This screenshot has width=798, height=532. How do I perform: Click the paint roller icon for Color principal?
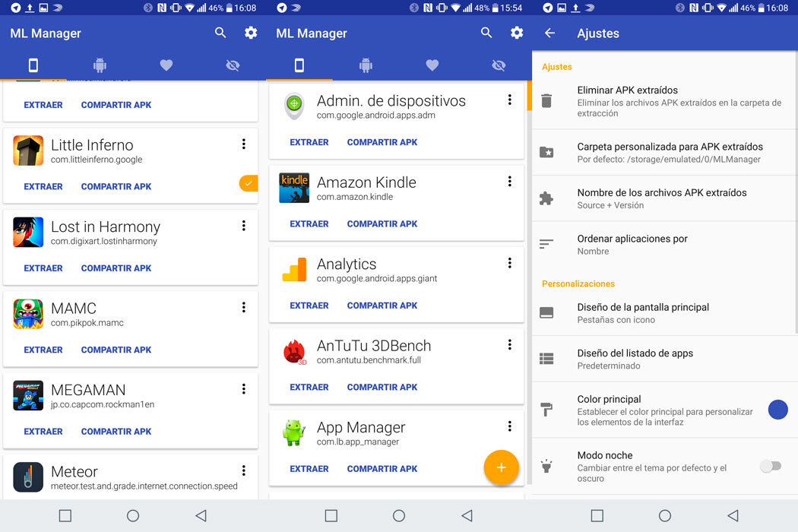(x=546, y=410)
